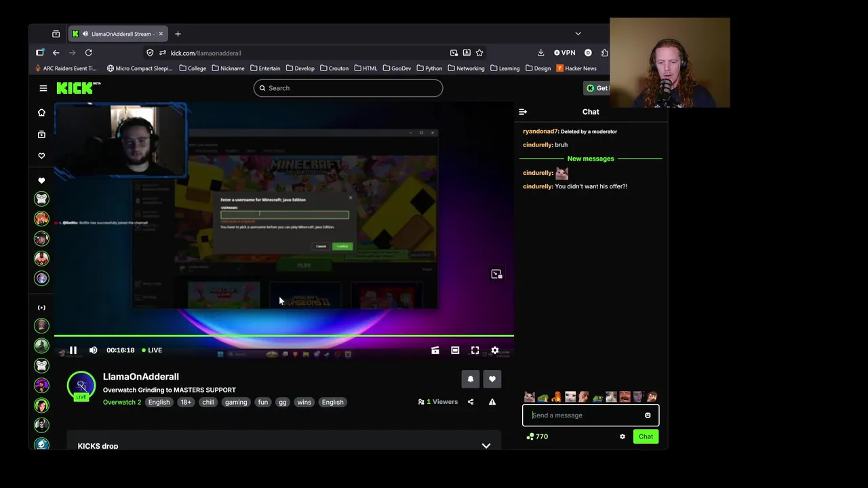The image size is (868, 488).
Task: Follow channel with heart button
Action: pos(492,380)
